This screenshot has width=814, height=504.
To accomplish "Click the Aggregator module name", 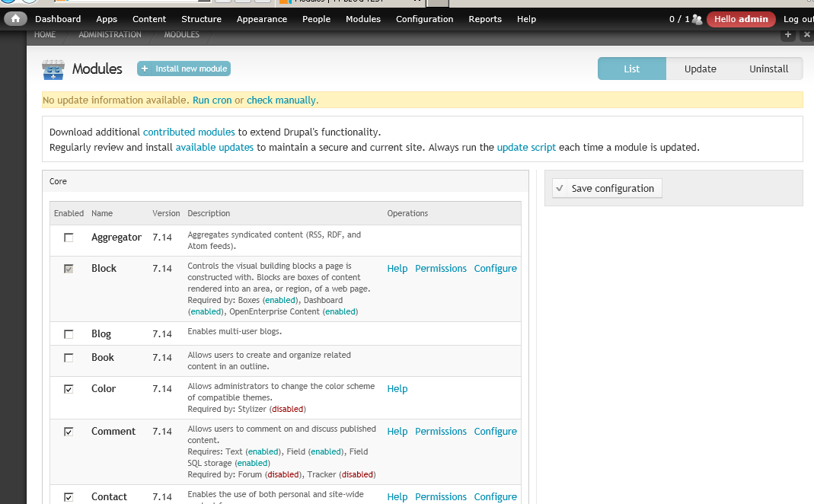I will [x=117, y=238].
